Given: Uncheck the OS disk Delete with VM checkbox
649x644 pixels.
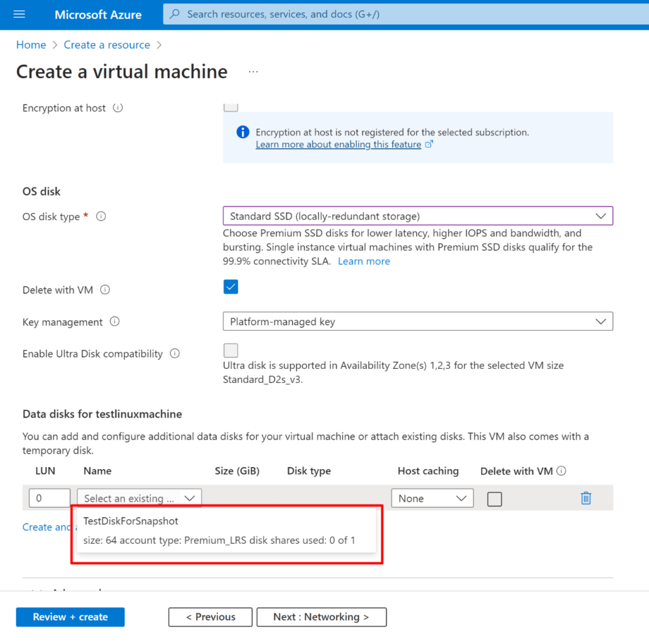Looking at the screenshot, I should (231, 287).
